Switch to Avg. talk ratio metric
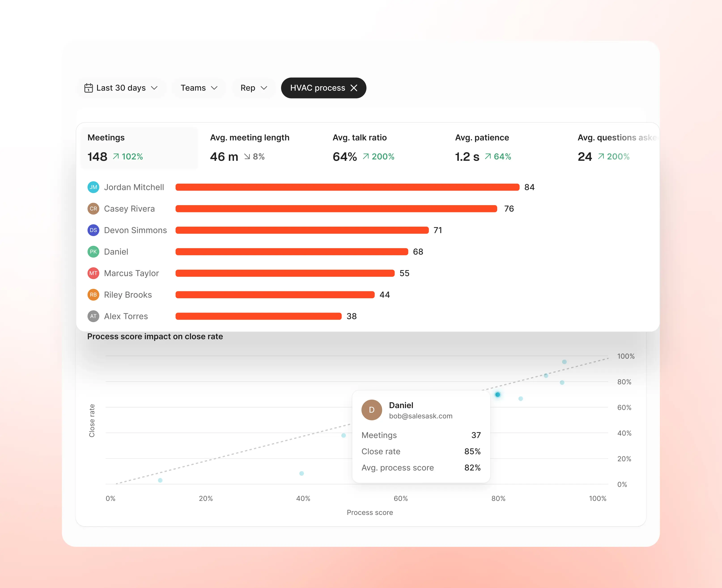The height and width of the screenshot is (588, 722). pos(384,148)
